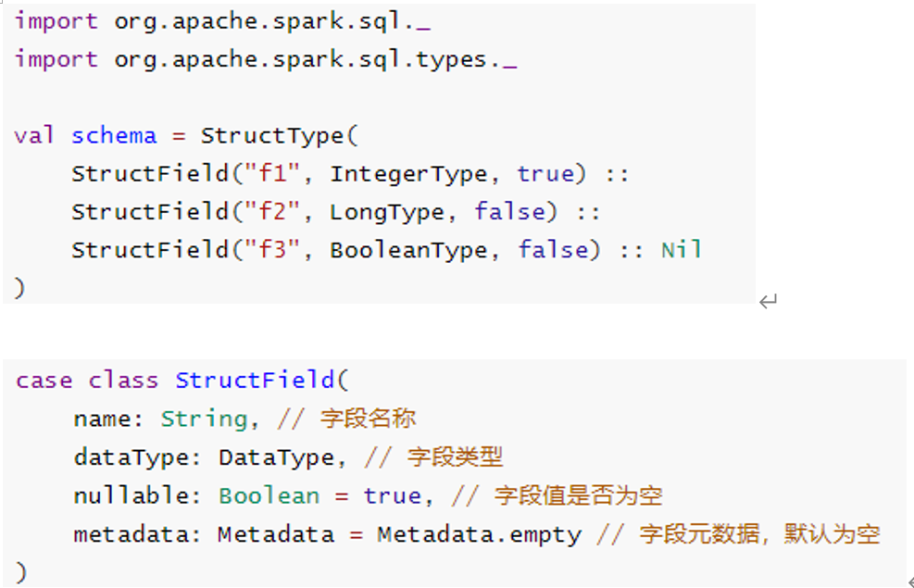Viewport: 914px width, 588px height.
Task: Click the StructType constructor call
Action: coord(272,135)
